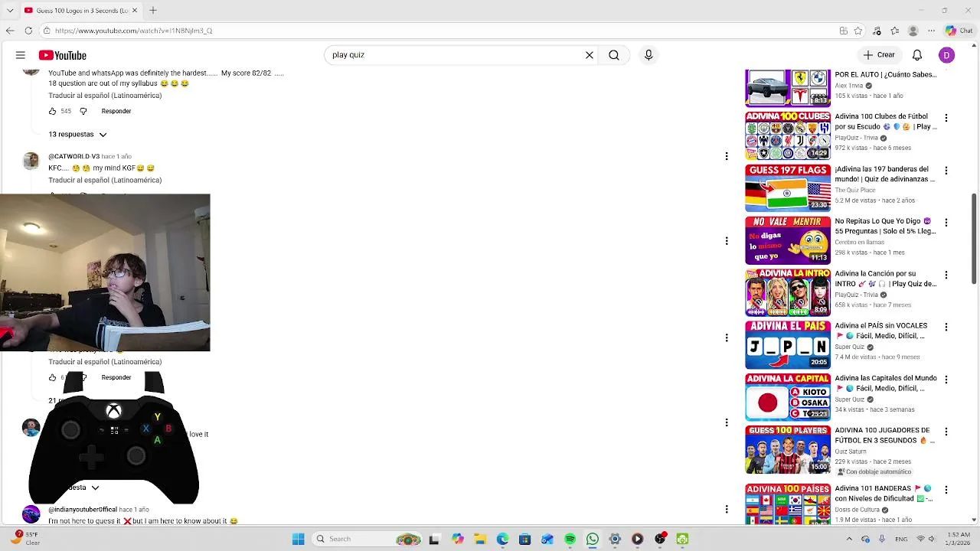The width and height of the screenshot is (980, 551).
Task: Like the comment with 545 likes
Action: point(52,111)
